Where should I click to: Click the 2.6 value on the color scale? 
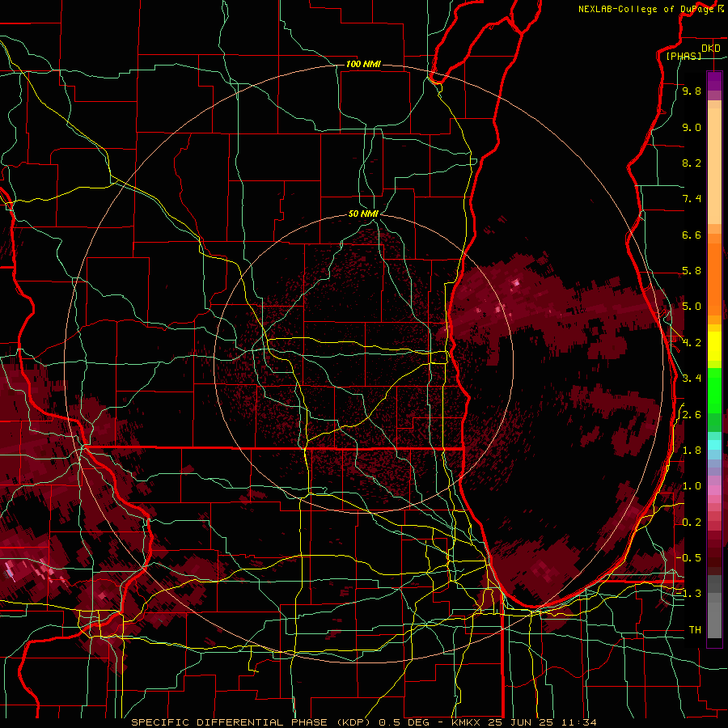point(692,415)
